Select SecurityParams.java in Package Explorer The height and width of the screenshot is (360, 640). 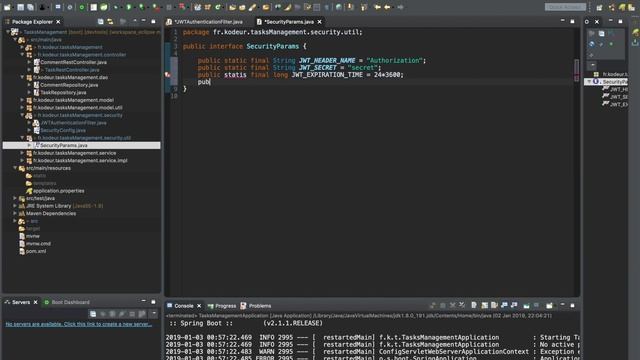[x=81, y=145]
